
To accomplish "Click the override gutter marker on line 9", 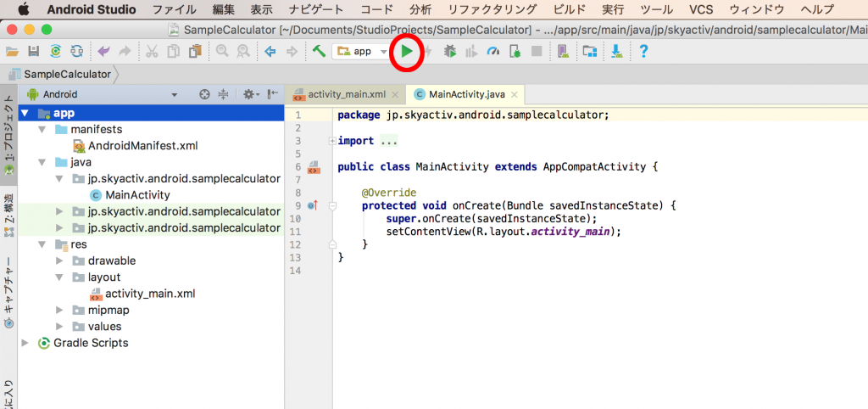I will click(314, 205).
